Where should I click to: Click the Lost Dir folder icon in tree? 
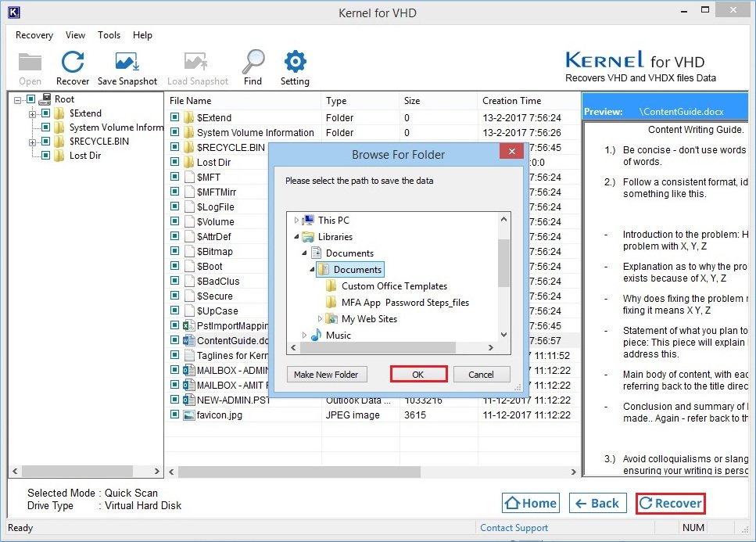(x=59, y=156)
